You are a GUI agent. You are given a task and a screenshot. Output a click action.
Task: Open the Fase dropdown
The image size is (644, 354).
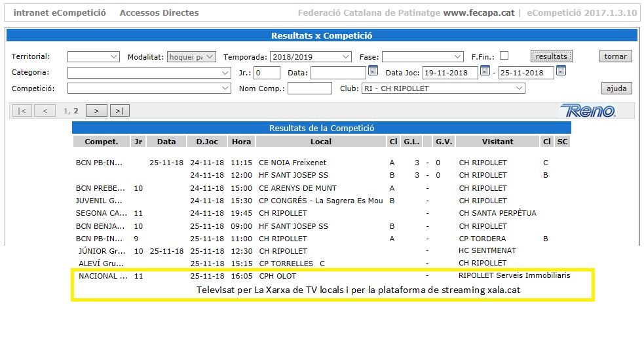[423, 57]
